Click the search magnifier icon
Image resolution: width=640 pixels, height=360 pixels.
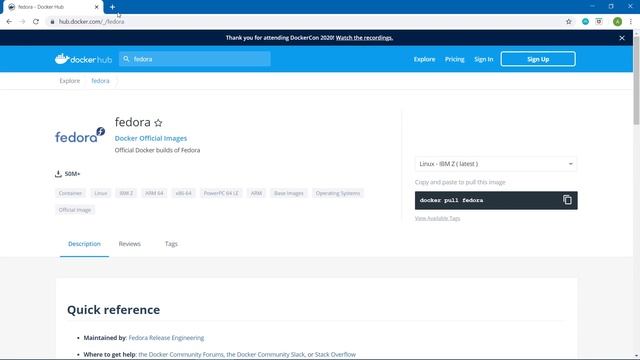[x=126, y=59]
